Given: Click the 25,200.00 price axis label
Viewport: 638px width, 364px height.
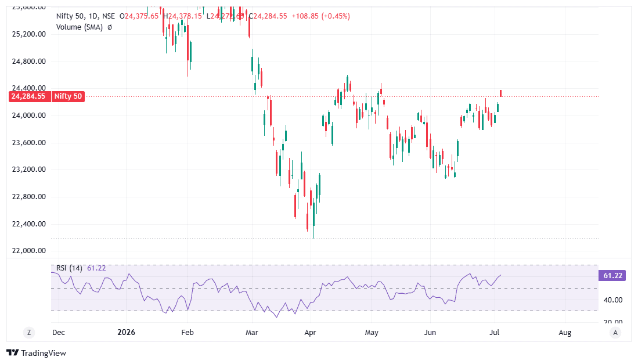Looking at the screenshot, I should 29,34.
